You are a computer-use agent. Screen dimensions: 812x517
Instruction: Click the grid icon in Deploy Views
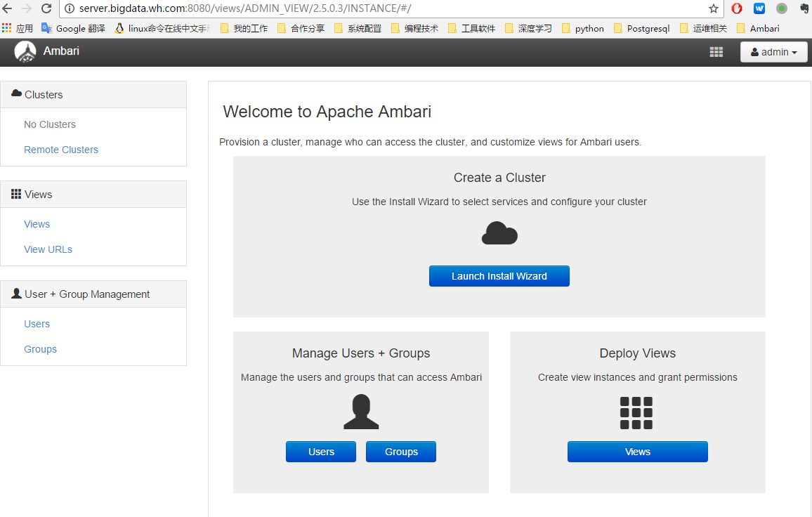(x=636, y=413)
